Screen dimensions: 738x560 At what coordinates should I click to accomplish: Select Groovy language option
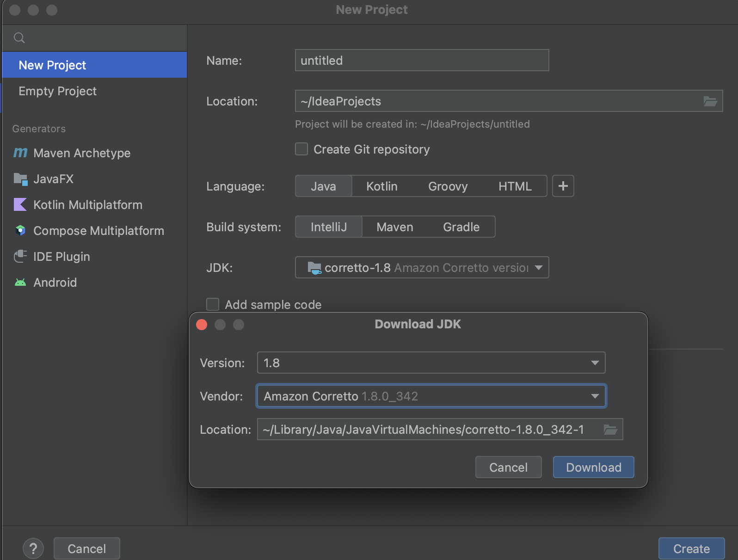tap(448, 186)
